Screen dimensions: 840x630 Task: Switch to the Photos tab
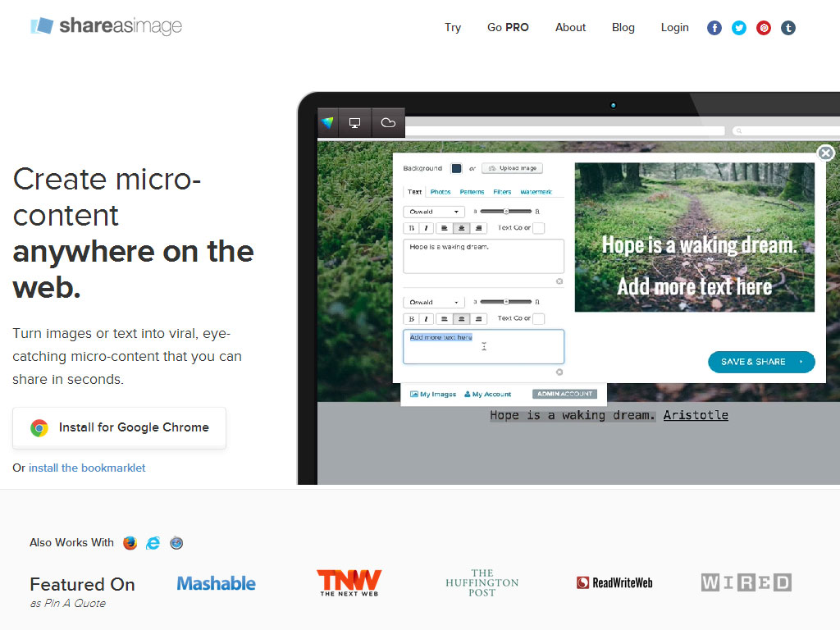click(x=441, y=192)
